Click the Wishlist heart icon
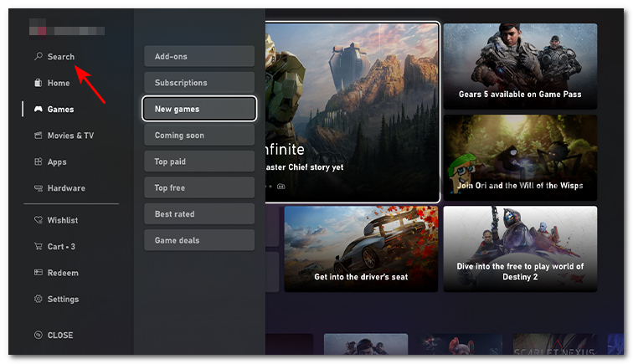The width and height of the screenshot is (633, 364). pos(38,220)
